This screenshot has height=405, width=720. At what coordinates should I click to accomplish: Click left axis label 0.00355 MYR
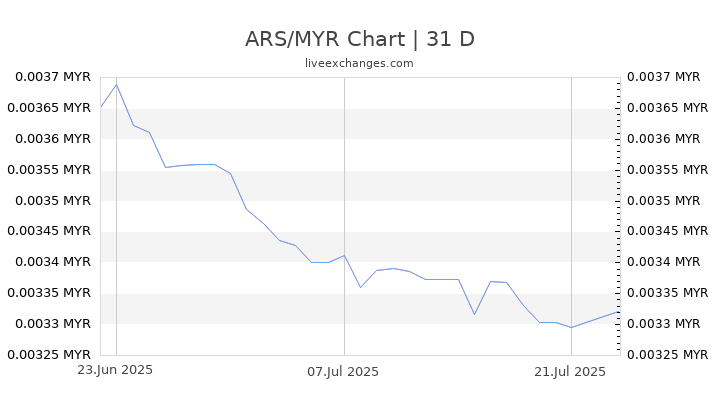[x=49, y=170]
